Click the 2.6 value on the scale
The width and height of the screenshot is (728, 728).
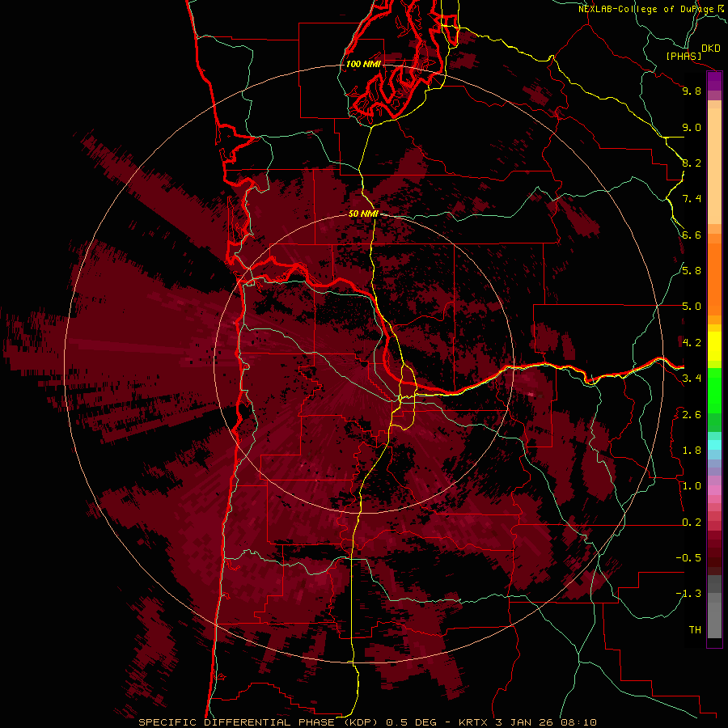[692, 415]
